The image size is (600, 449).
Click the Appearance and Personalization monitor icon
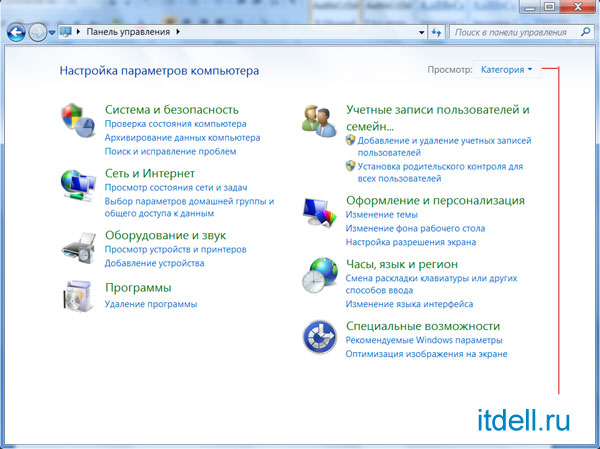coord(320,212)
